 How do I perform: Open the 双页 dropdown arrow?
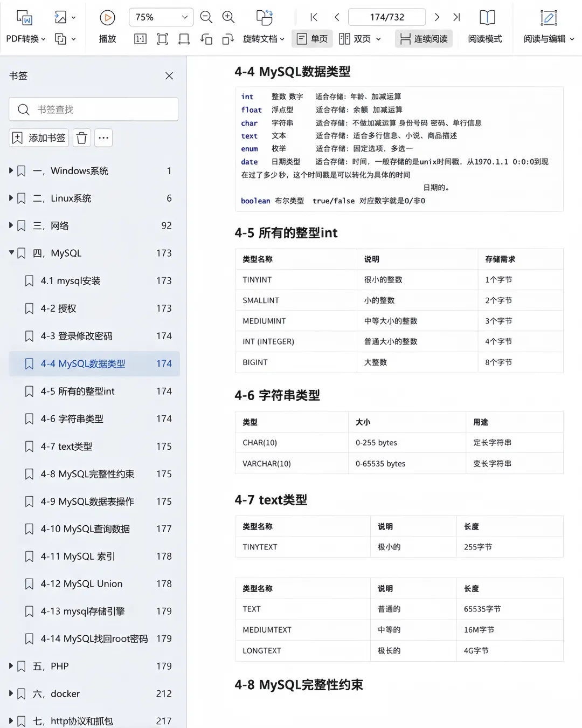(x=378, y=39)
